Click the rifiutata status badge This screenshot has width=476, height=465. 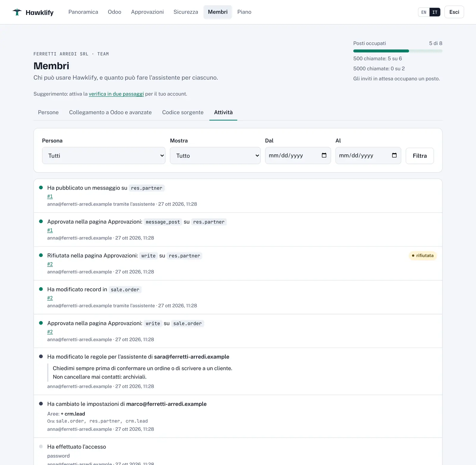pyautogui.click(x=422, y=256)
